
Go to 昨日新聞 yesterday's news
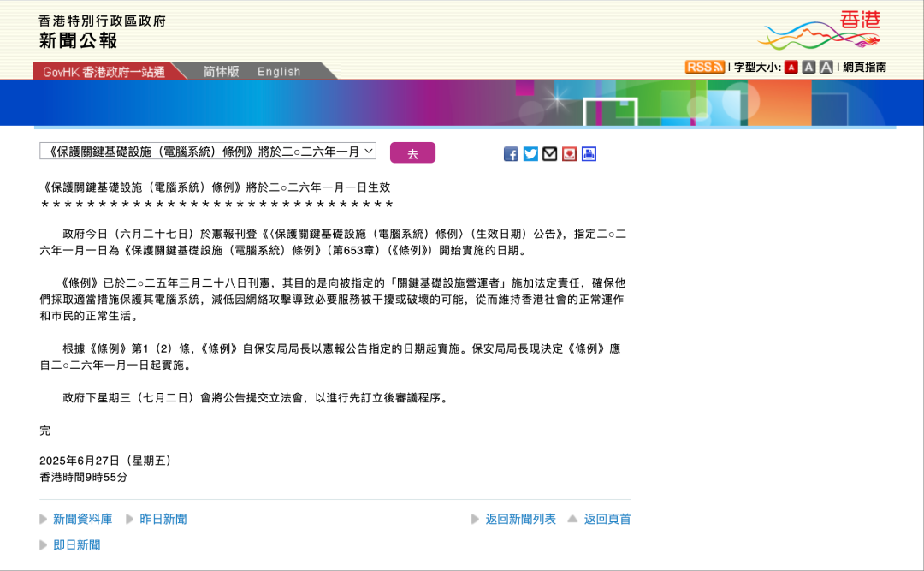163,519
